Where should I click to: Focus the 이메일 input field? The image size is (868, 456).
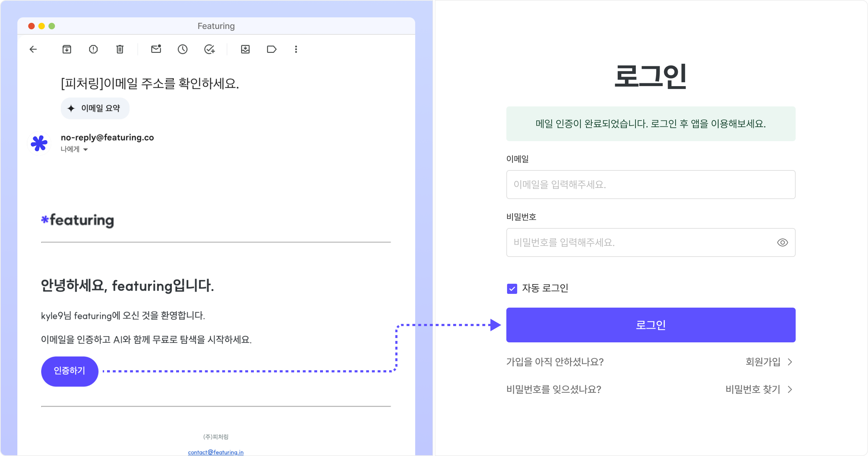tap(651, 185)
